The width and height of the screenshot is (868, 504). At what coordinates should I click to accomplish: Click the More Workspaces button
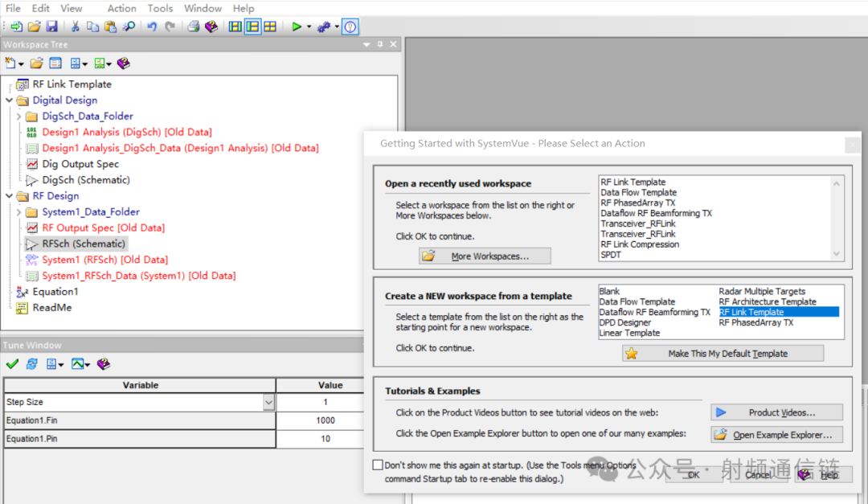[485, 256]
